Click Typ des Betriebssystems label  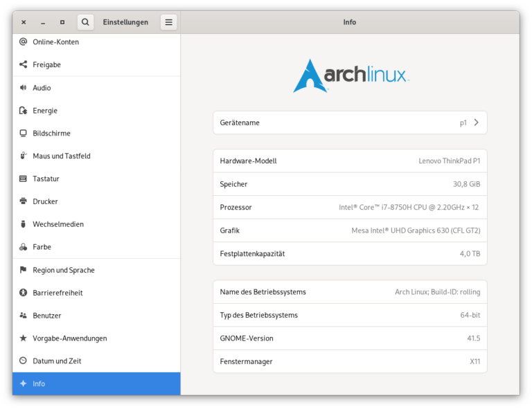point(258,315)
